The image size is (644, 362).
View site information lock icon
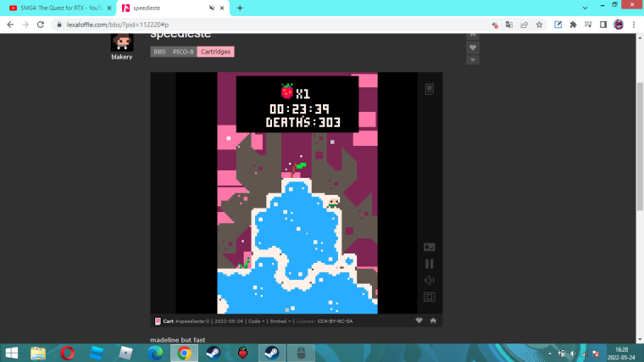59,25
